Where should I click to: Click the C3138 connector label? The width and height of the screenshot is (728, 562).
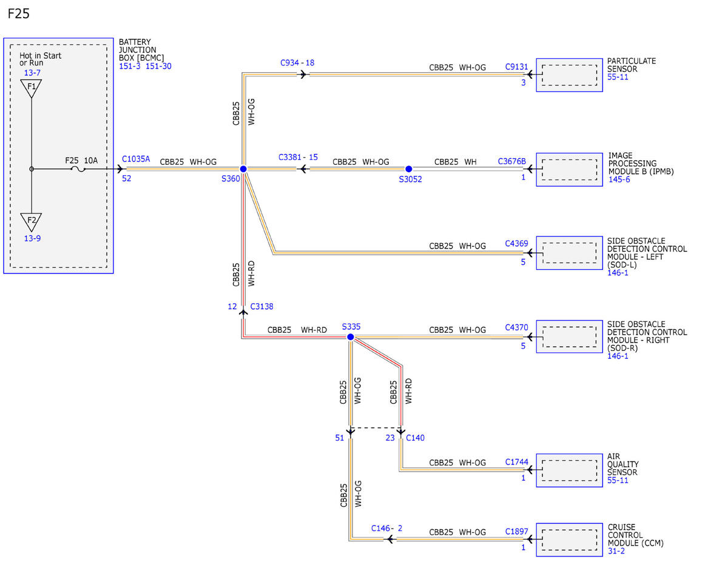261,307
